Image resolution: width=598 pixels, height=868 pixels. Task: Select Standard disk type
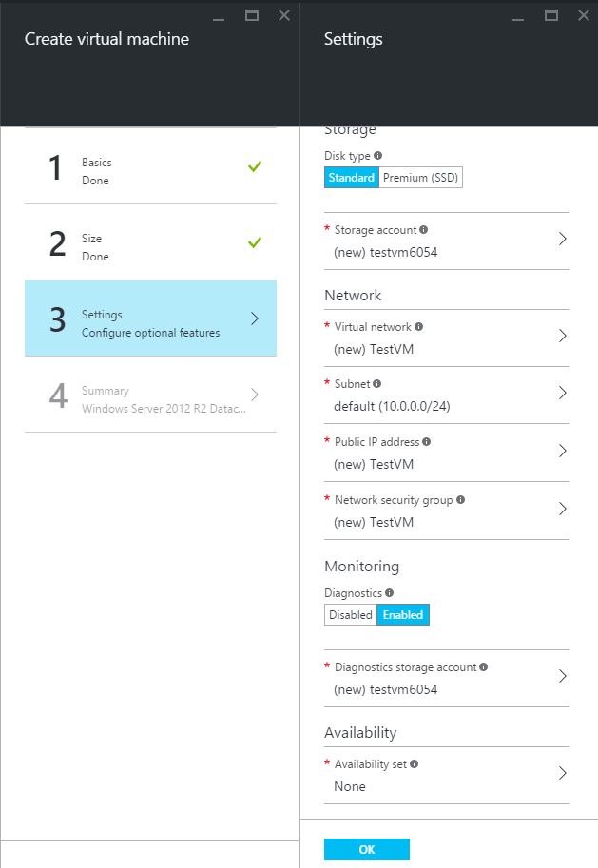point(352,178)
